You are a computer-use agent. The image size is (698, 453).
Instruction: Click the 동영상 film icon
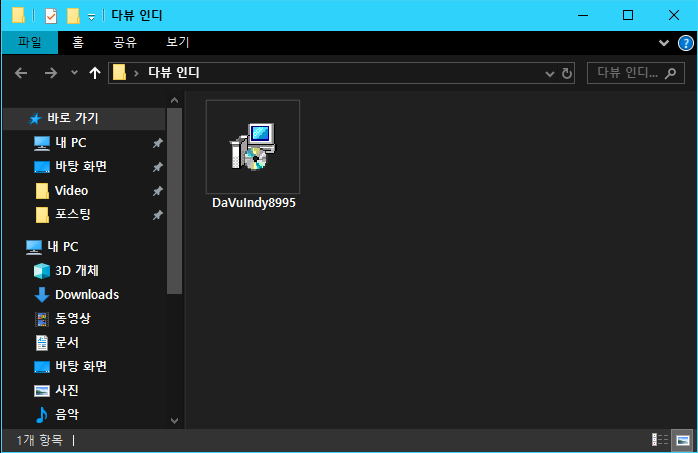coord(42,319)
